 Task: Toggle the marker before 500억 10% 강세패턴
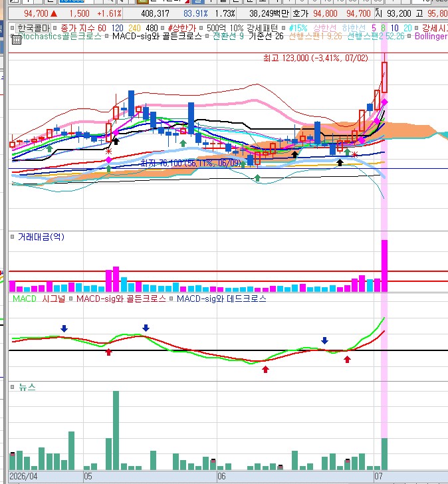(201, 28)
